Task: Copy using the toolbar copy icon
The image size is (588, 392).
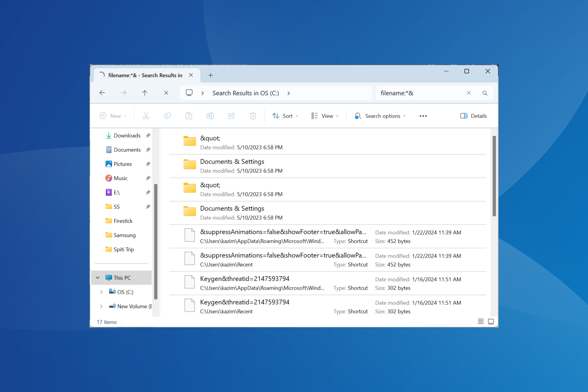Action: (168, 116)
